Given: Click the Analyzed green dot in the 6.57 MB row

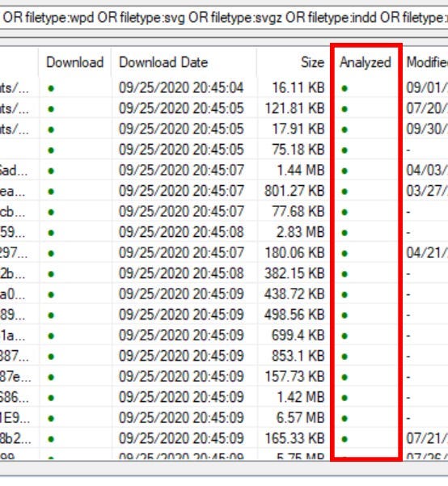Looking at the screenshot, I should pos(344,418).
